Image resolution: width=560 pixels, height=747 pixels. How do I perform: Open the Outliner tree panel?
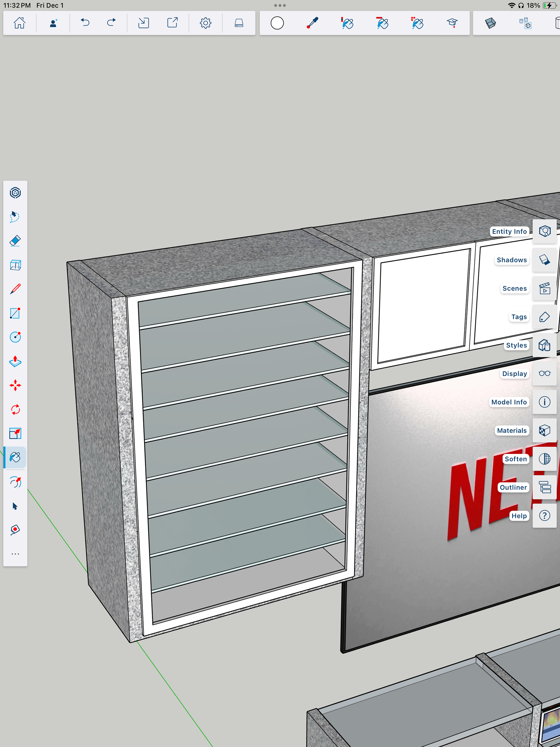pos(544,487)
